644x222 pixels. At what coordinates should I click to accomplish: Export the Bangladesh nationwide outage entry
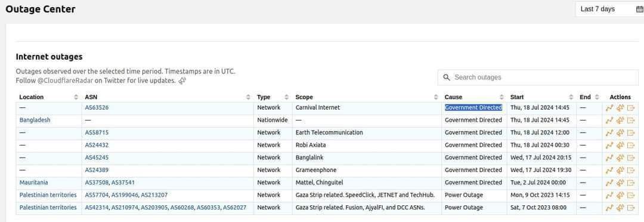click(x=631, y=120)
